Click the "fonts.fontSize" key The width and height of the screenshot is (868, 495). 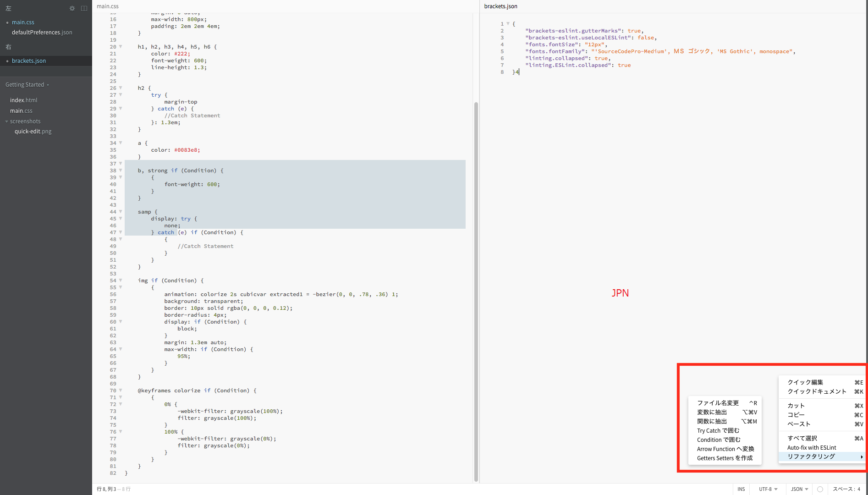click(552, 44)
